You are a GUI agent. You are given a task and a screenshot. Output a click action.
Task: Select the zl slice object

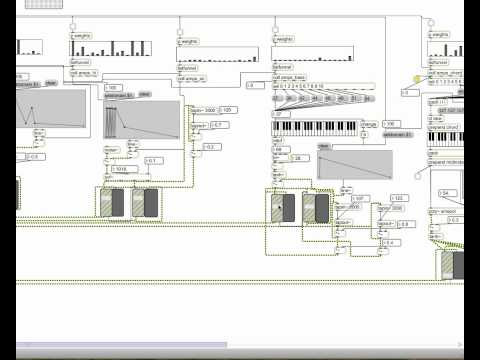[x=436, y=118]
